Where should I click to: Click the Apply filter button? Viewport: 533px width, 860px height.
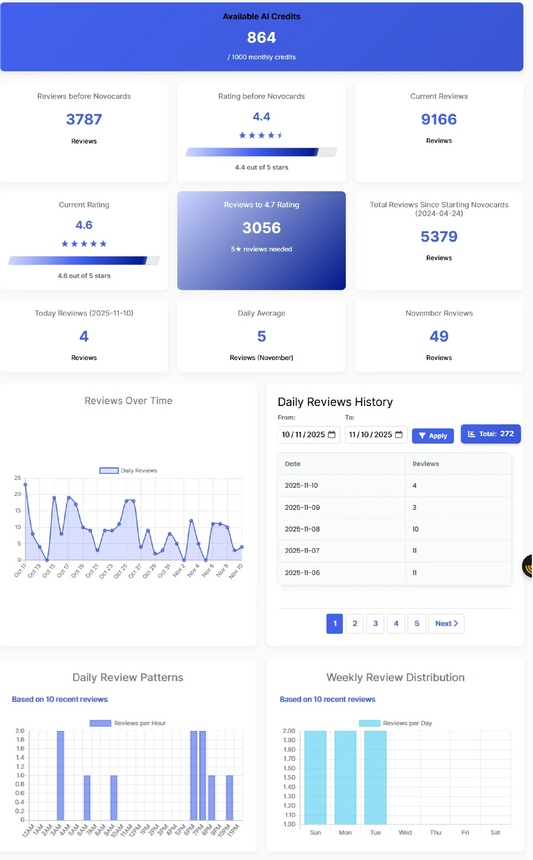point(433,435)
